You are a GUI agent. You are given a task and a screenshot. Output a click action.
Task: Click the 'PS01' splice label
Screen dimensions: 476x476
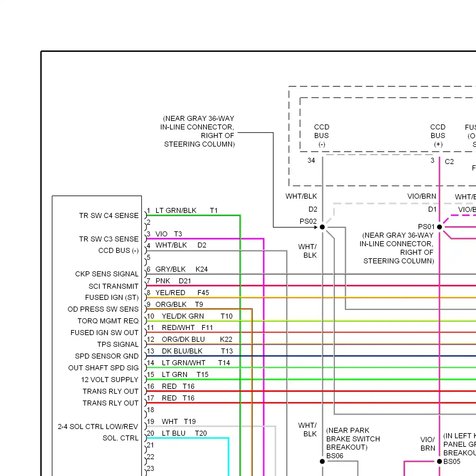tap(426, 227)
